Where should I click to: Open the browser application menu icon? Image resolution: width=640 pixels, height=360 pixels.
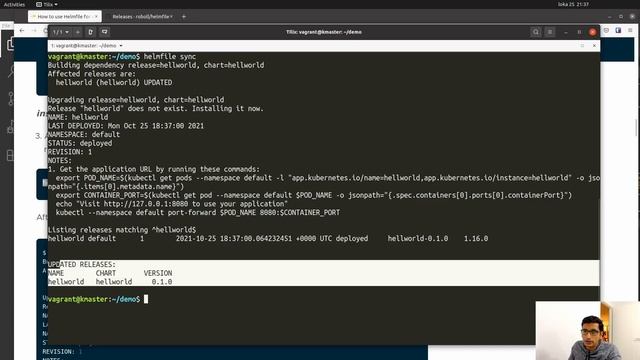[x=631, y=30]
